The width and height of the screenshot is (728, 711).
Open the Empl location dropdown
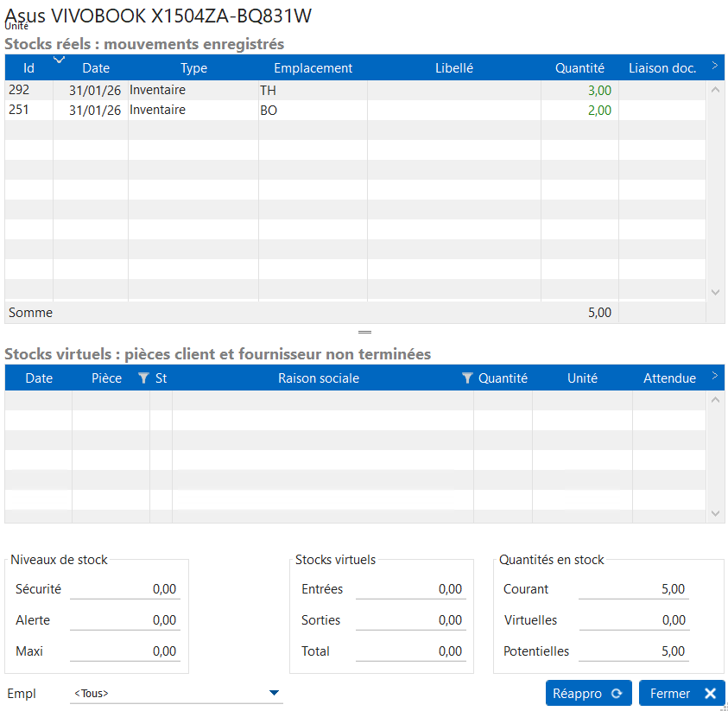(274, 693)
